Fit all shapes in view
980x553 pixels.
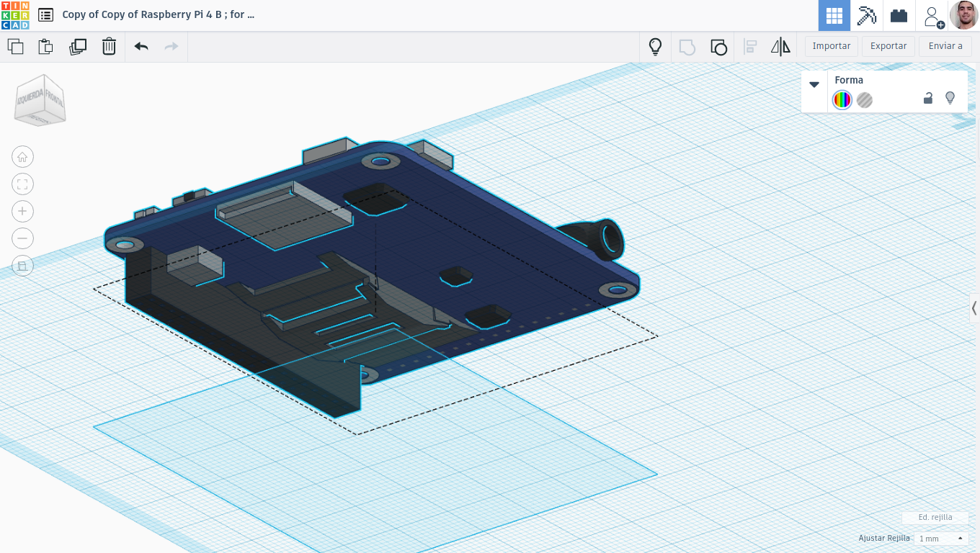pos(22,184)
